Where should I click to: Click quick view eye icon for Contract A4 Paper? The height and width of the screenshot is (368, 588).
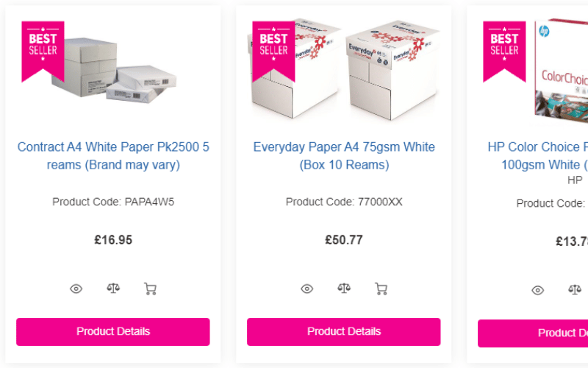76,289
